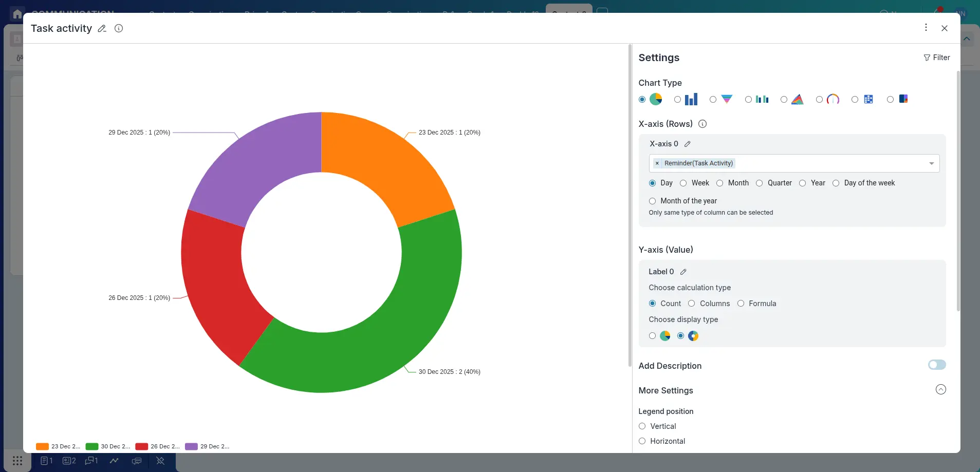
Task: Select the bar chart type icon
Action: tap(691, 99)
